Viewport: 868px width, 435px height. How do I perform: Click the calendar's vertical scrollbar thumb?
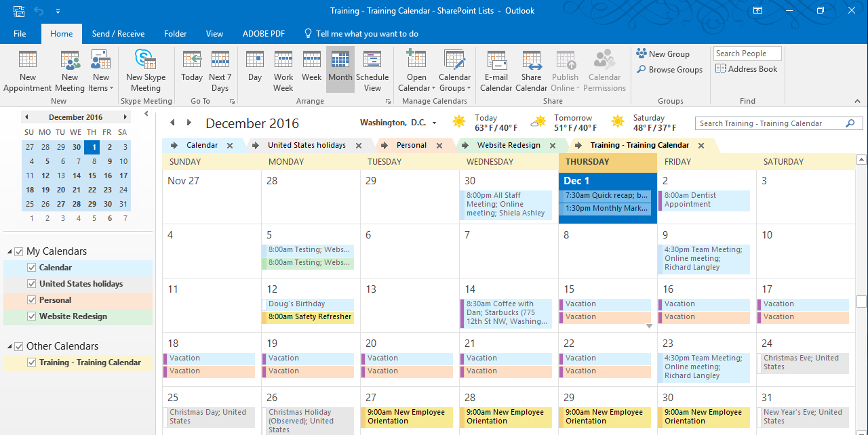click(861, 302)
